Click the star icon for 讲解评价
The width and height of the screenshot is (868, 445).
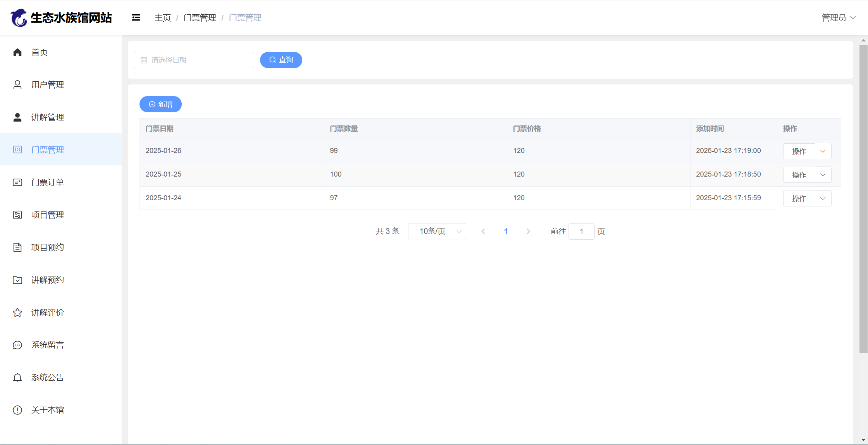coord(17,313)
